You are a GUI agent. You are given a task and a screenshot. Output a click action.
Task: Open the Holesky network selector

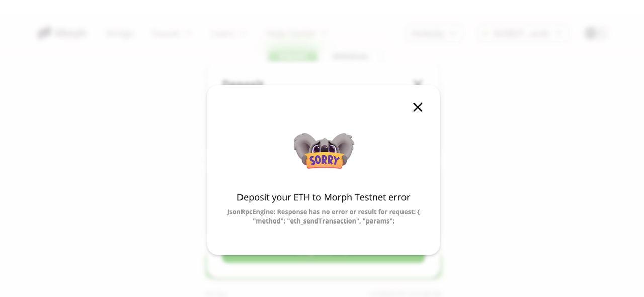(x=434, y=34)
